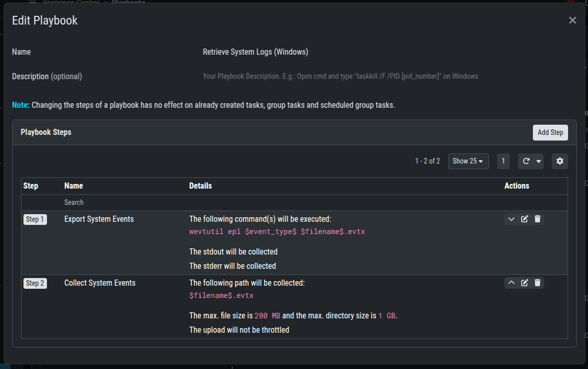Focus the Description text field
The image size is (588, 369).
point(340,77)
